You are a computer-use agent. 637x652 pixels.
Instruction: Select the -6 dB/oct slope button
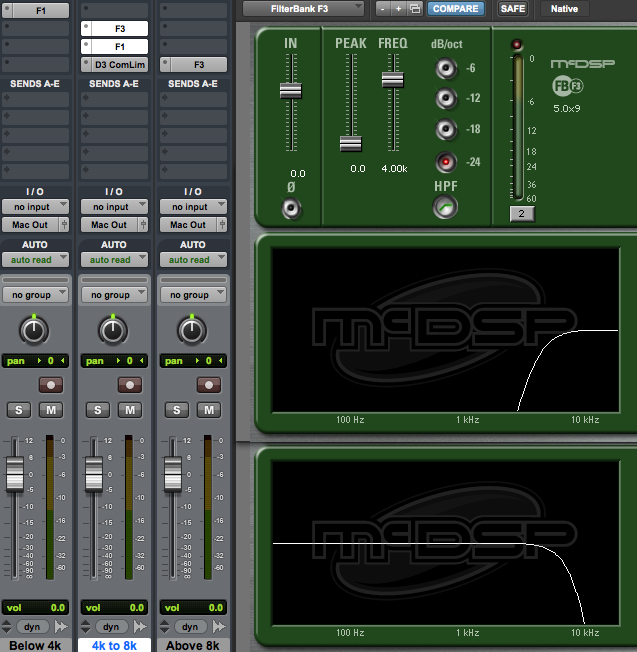pos(445,69)
